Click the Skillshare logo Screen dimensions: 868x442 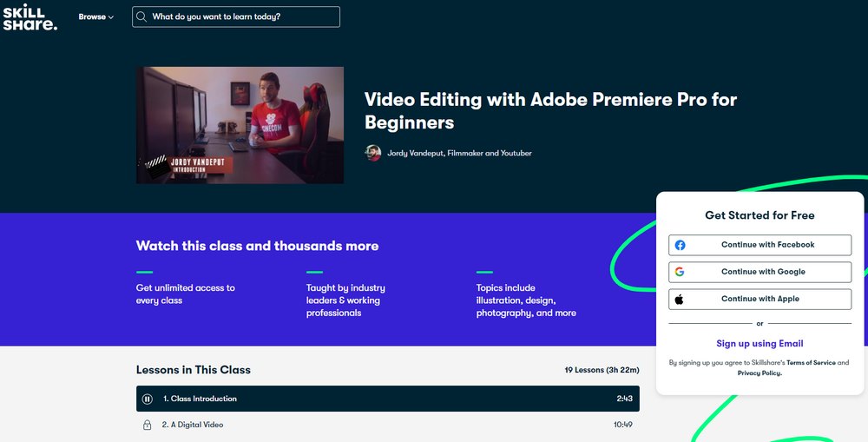pyautogui.click(x=30, y=17)
